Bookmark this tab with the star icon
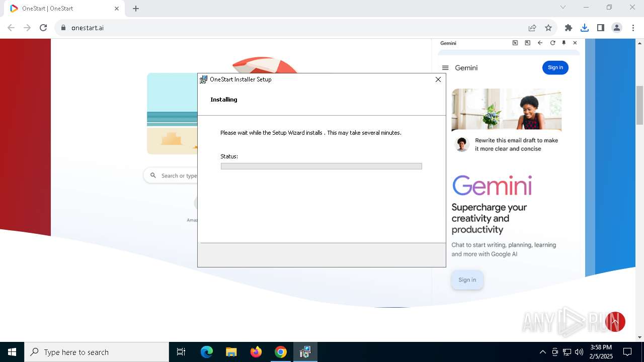644x362 pixels. (548, 28)
